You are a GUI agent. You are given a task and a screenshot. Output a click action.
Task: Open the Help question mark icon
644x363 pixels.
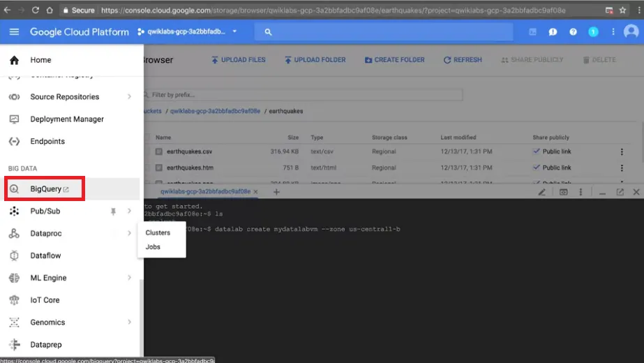pyautogui.click(x=573, y=31)
